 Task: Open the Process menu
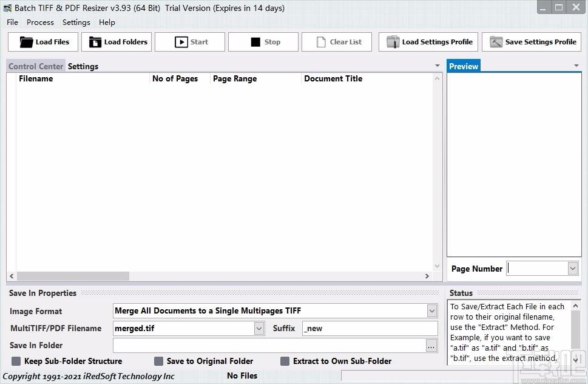click(x=40, y=22)
